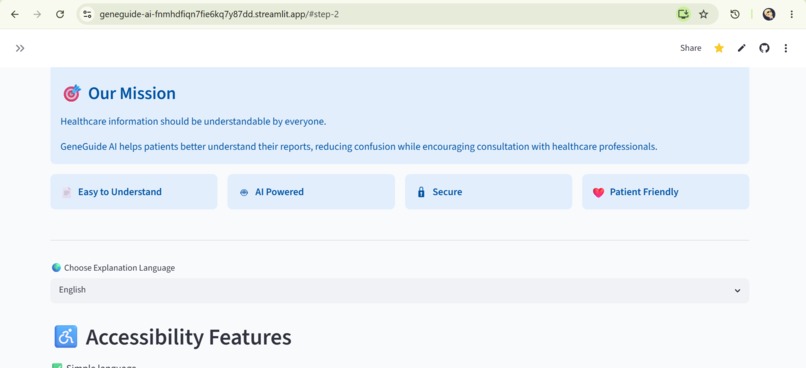Image resolution: width=806 pixels, height=368 pixels.
Task: Click the language dropdown chevron arrow
Action: [737, 290]
